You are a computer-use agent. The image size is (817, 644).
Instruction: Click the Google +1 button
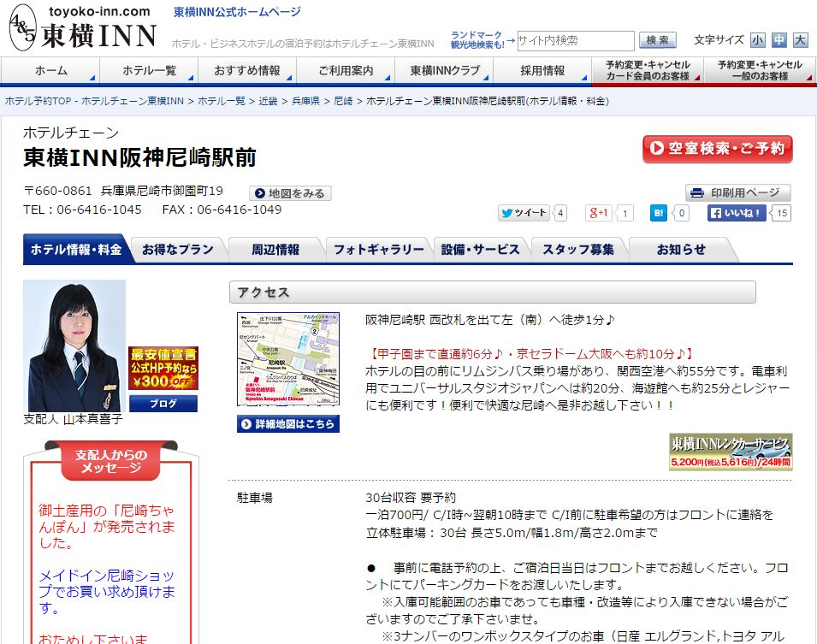point(599,213)
